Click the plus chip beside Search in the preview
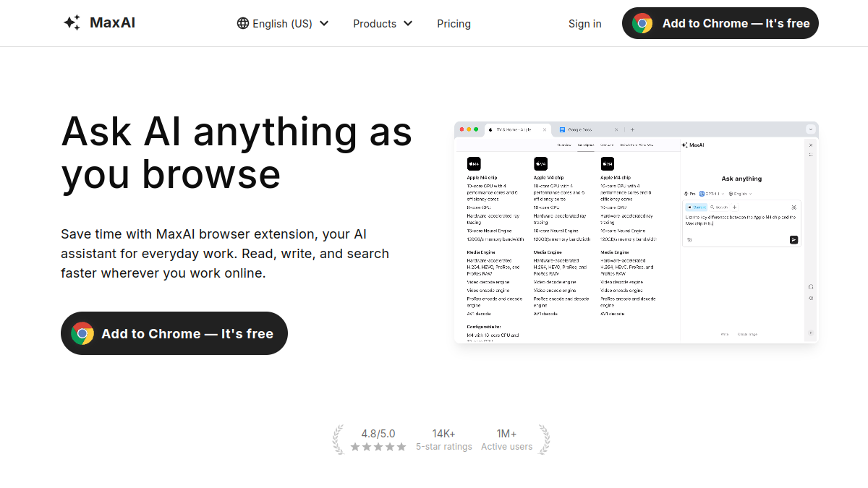868x488 pixels. point(735,207)
